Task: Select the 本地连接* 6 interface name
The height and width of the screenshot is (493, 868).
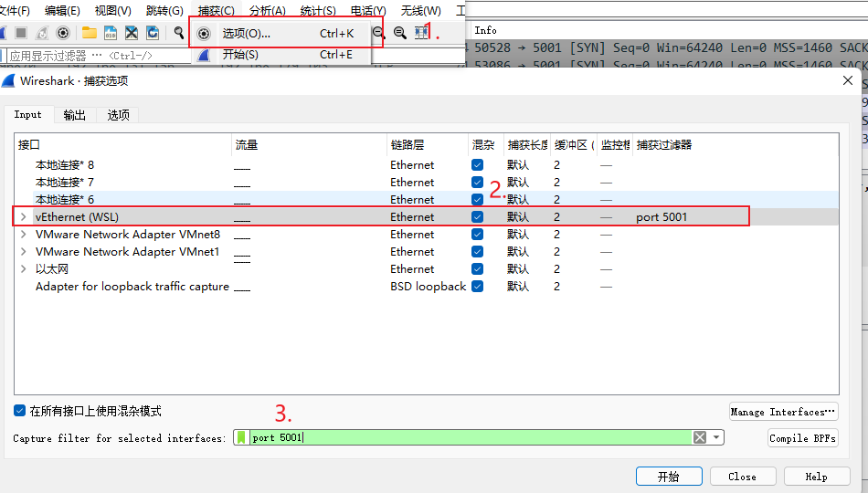Action: (65, 199)
